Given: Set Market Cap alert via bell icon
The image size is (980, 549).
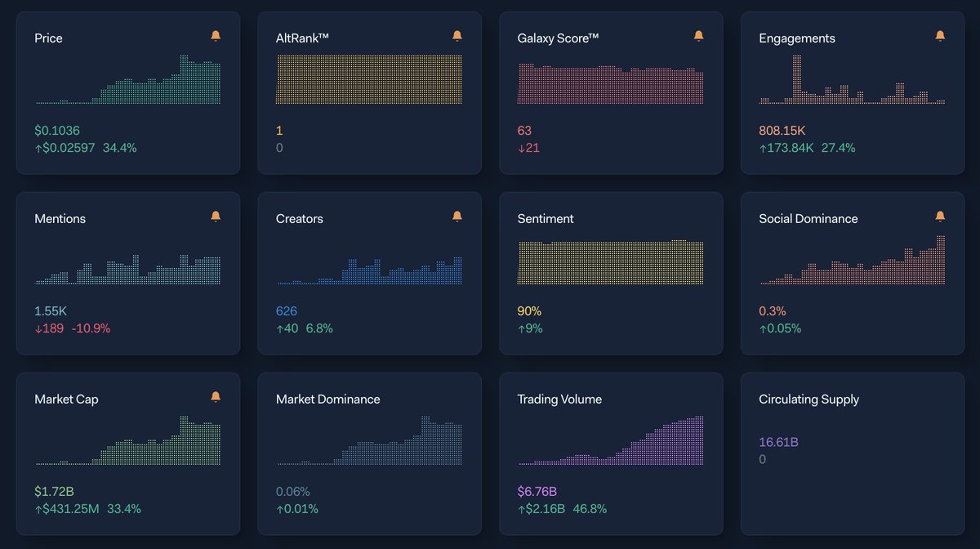Looking at the screenshot, I should [x=216, y=397].
